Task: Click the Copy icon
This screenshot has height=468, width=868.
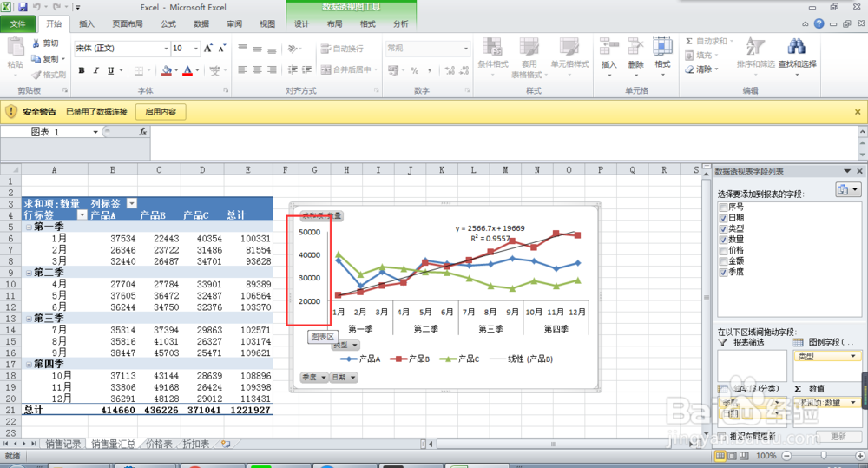Action: 36,59
